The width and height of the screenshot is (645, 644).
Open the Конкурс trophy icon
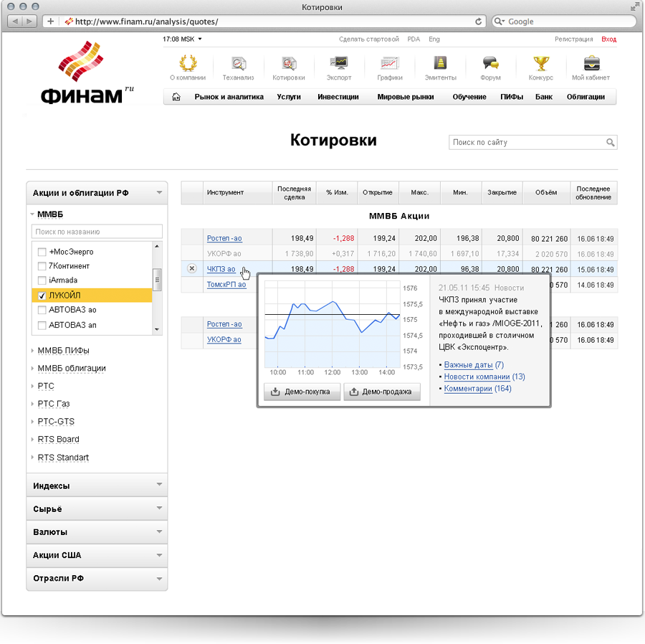[x=541, y=64]
